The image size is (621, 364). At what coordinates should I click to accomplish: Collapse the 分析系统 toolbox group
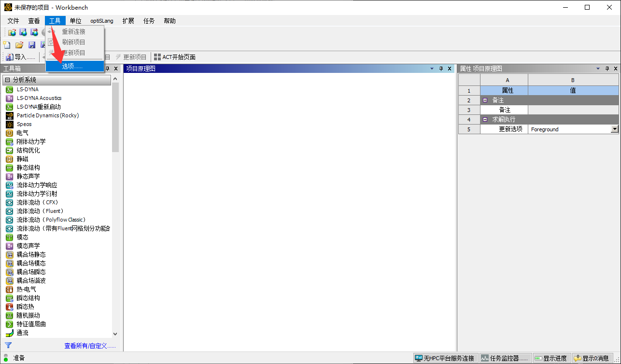(x=7, y=80)
